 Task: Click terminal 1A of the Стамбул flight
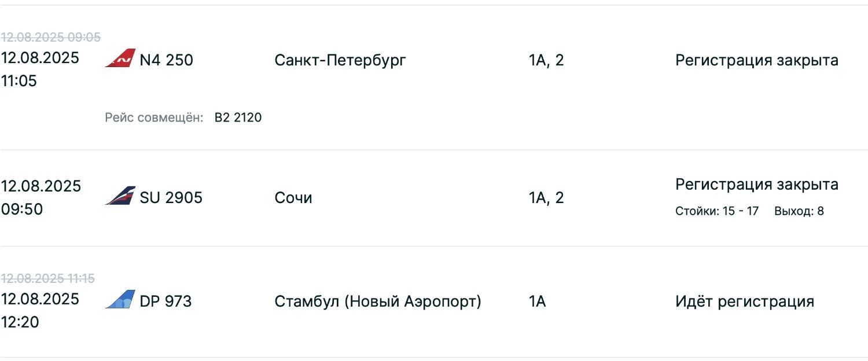click(537, 301)
